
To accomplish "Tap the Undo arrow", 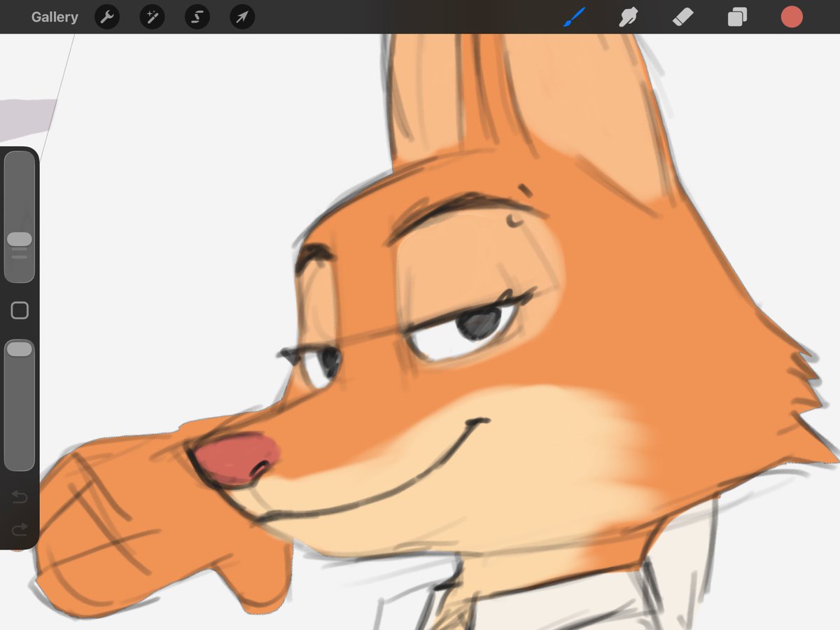I will (x=20, y=497).
